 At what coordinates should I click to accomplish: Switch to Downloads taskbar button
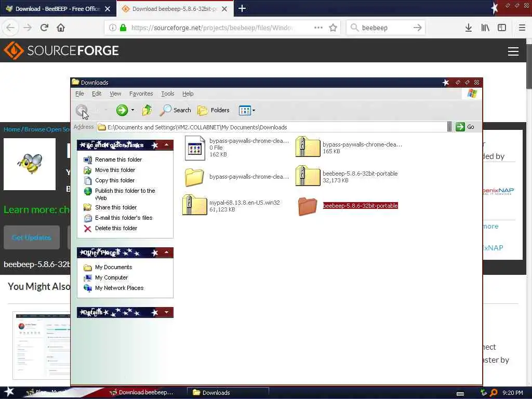click(x=228, y=393)
